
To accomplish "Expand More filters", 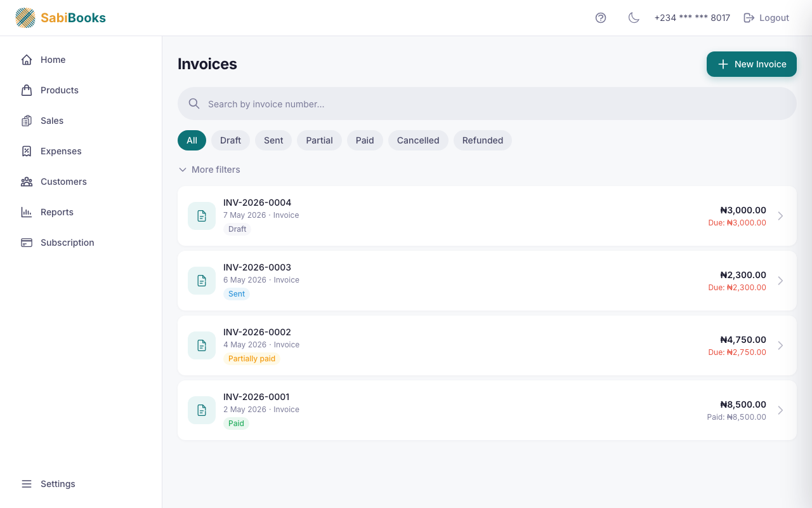I will coord(209,170).
